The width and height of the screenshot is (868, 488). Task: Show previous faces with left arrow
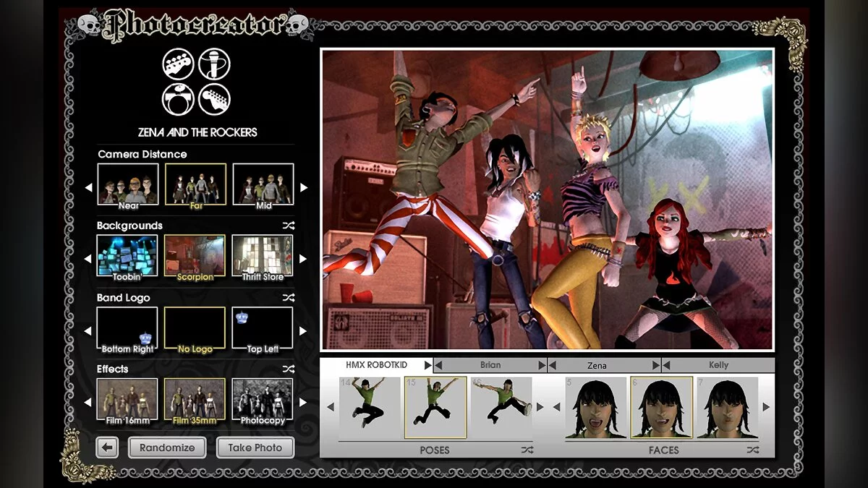click(557, 407)
